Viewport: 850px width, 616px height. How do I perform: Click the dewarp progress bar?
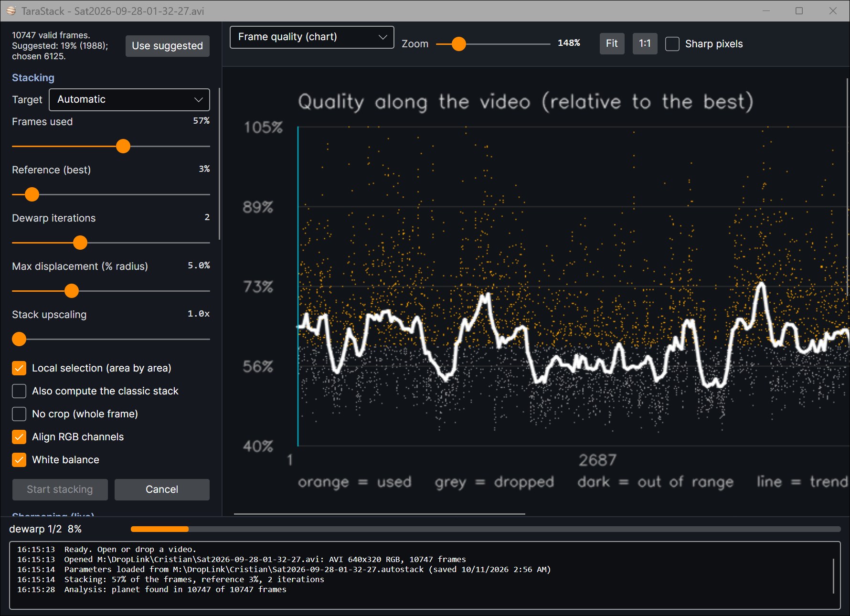pyautogui.click(x=486, y=529)
